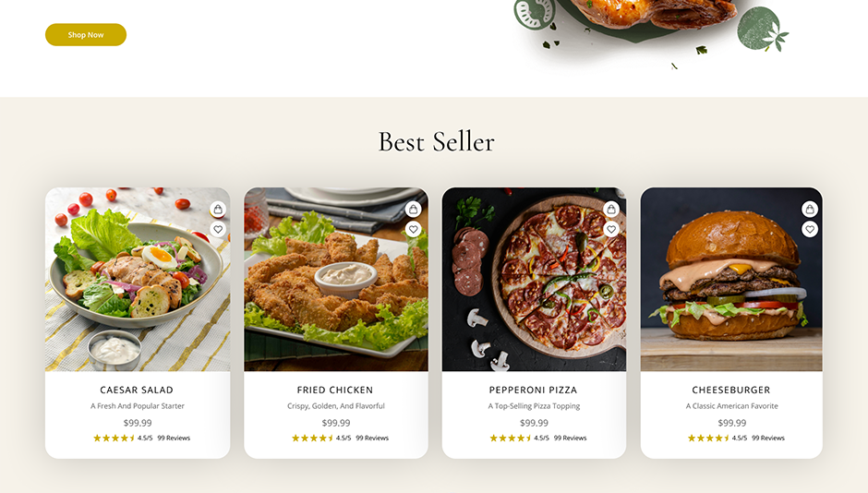View the 99 Reviews for Pepperoni Pizza

570,439
